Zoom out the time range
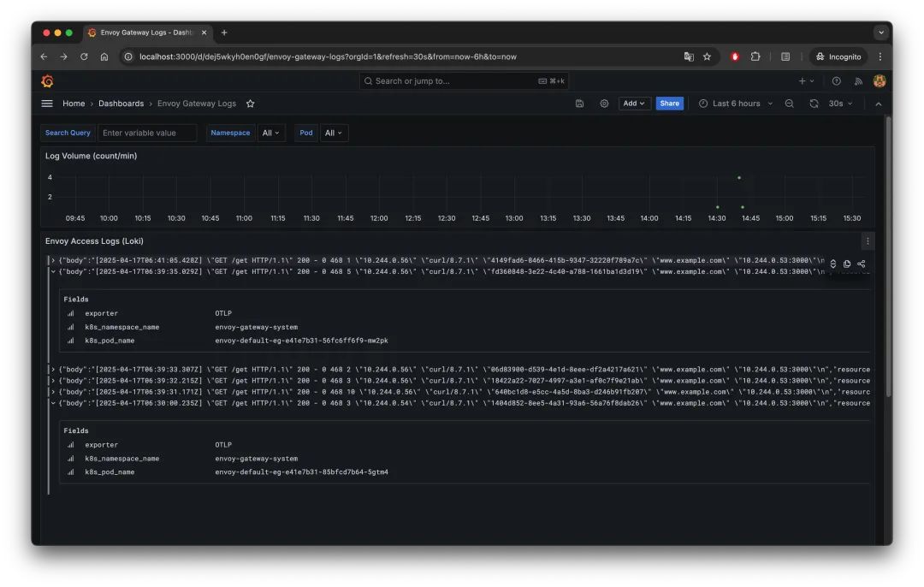This screenshot has height=587, width=924. click(x=790, y=104)
